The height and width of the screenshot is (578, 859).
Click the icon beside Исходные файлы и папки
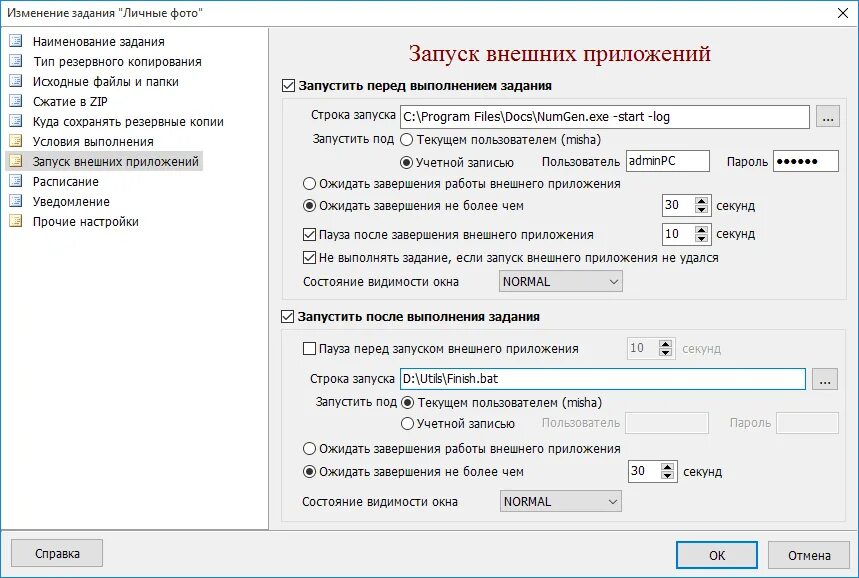pos(16,81)
